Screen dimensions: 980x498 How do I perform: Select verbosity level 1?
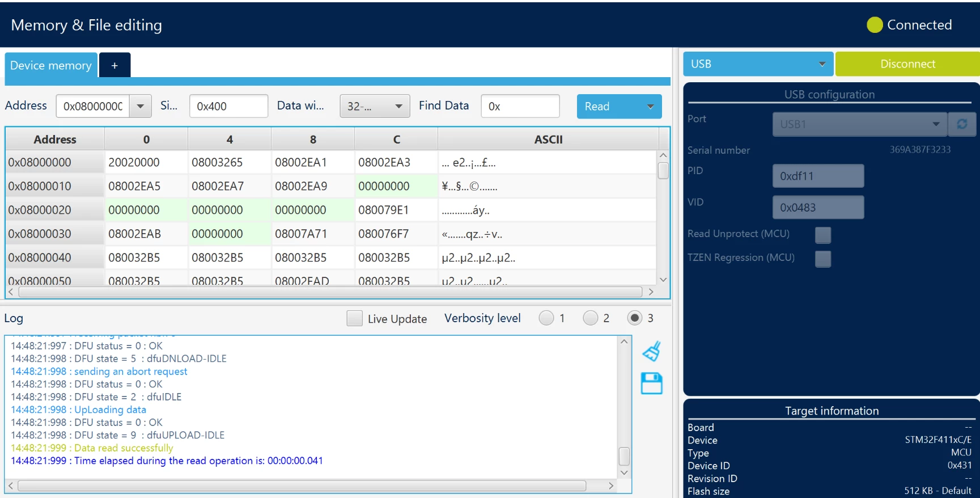(546, 318)
